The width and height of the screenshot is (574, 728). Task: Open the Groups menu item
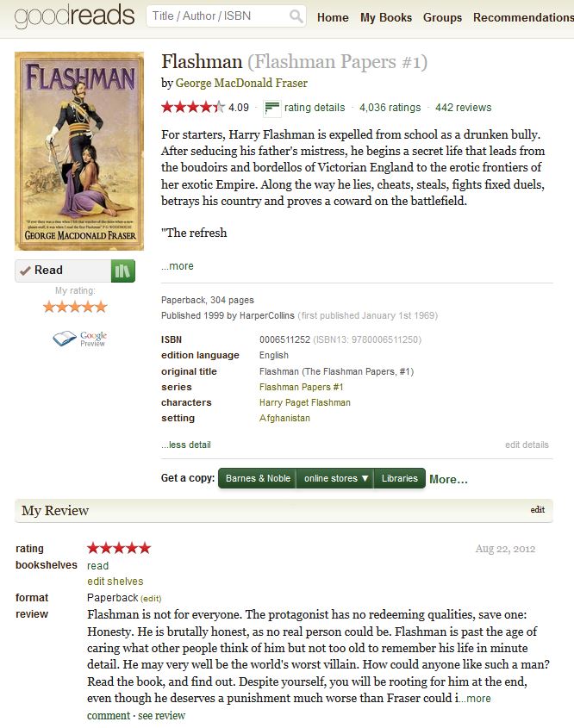(x=443, y=17)
